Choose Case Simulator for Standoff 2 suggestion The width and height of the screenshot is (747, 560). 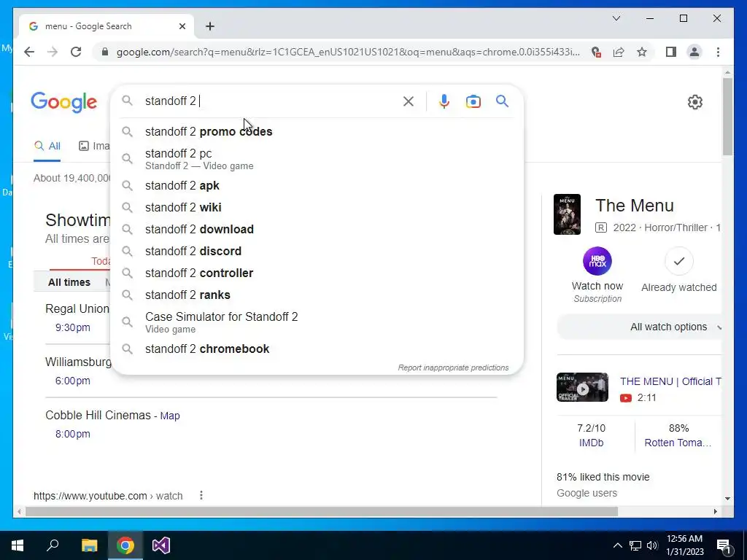(x=317, y=322)
